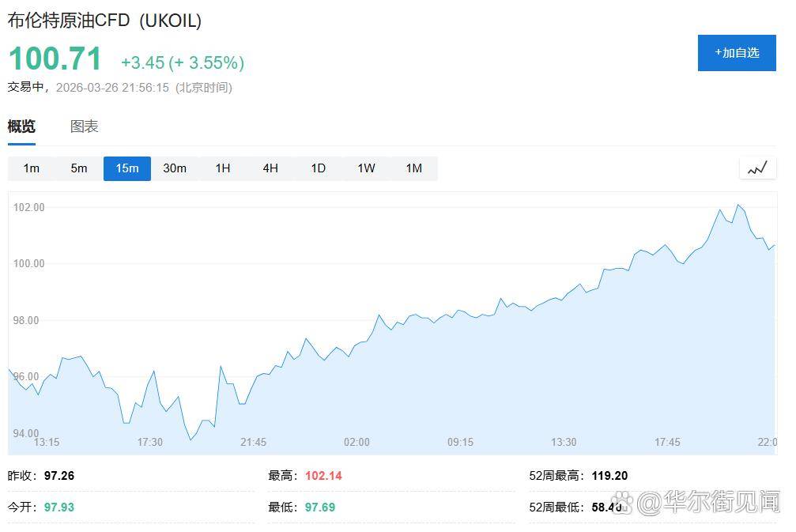
Task: Select the 5m interval
Action: pos(79,168)
